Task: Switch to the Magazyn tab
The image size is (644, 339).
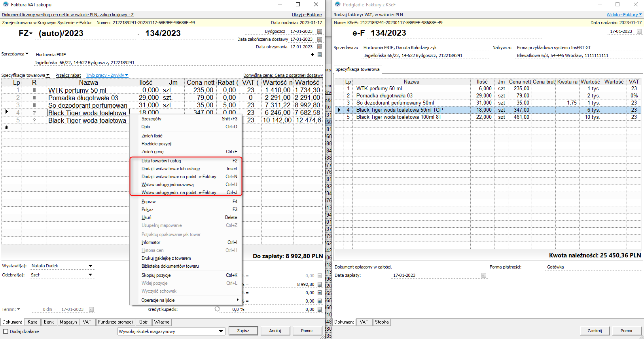Action: point(68,322)
